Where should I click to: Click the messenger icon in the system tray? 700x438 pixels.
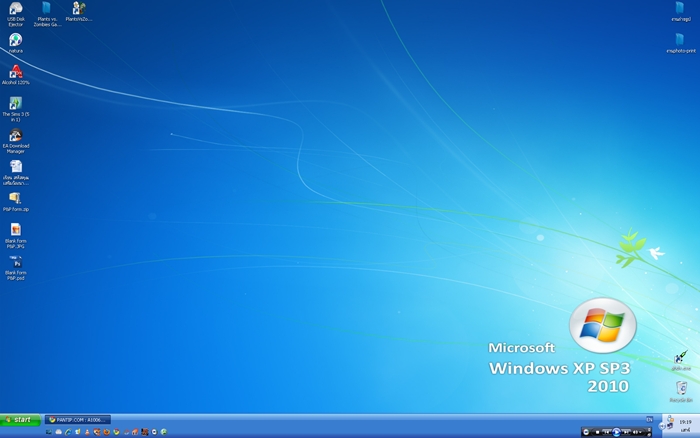coord(671,419)
